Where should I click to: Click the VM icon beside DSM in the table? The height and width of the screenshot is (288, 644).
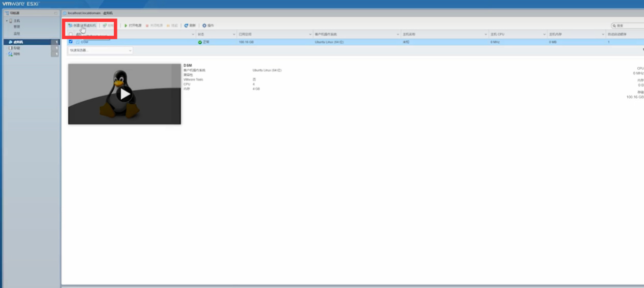[x=78, y=42]
